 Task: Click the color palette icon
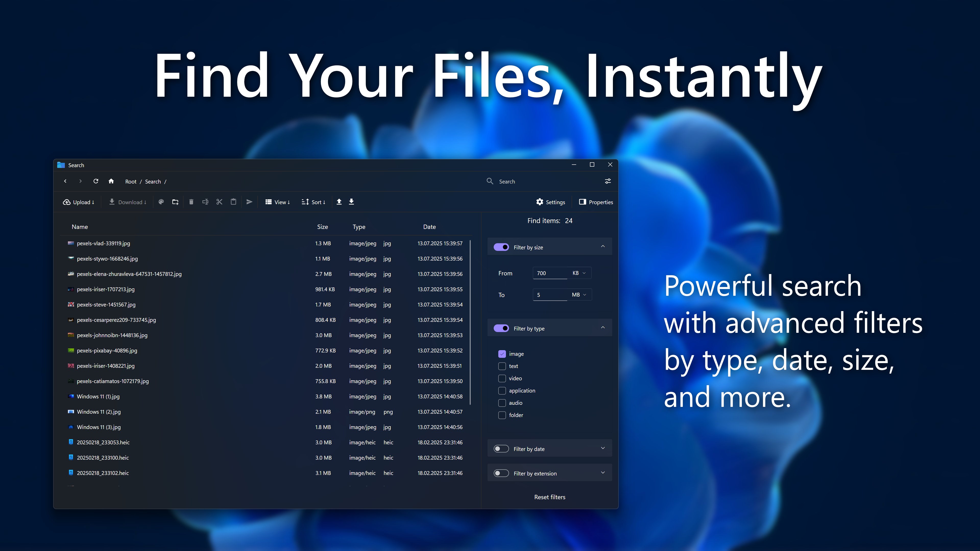click(x=161, y=202)
